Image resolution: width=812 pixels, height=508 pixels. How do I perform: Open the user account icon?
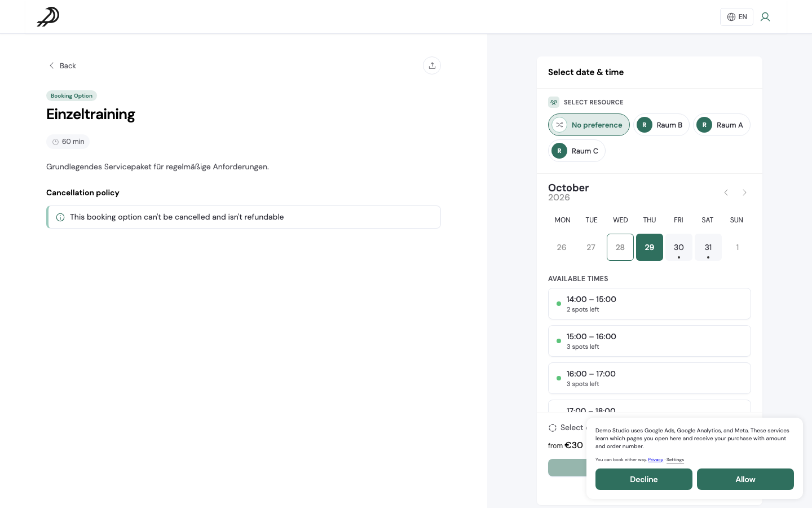[765, 17]
